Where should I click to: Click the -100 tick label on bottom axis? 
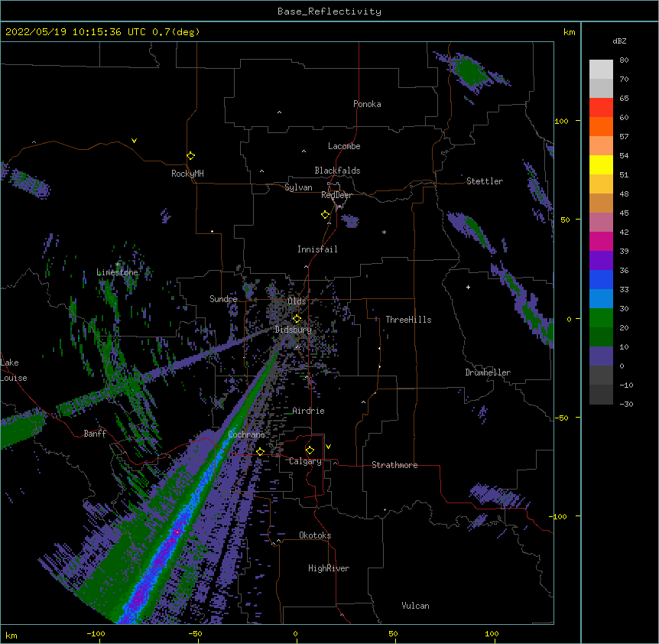(x=96, y=633)
